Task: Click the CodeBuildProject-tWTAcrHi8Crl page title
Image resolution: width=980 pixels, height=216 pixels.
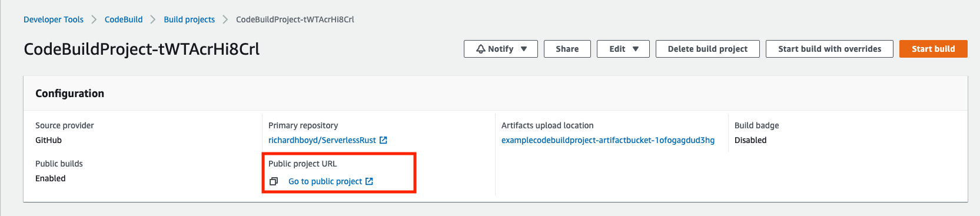Action: pos(141,49)
